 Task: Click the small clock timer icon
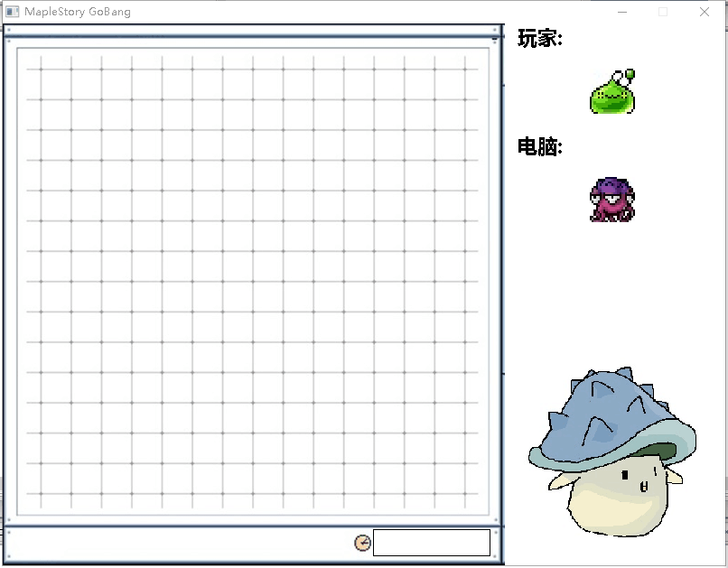pos(362,543)
